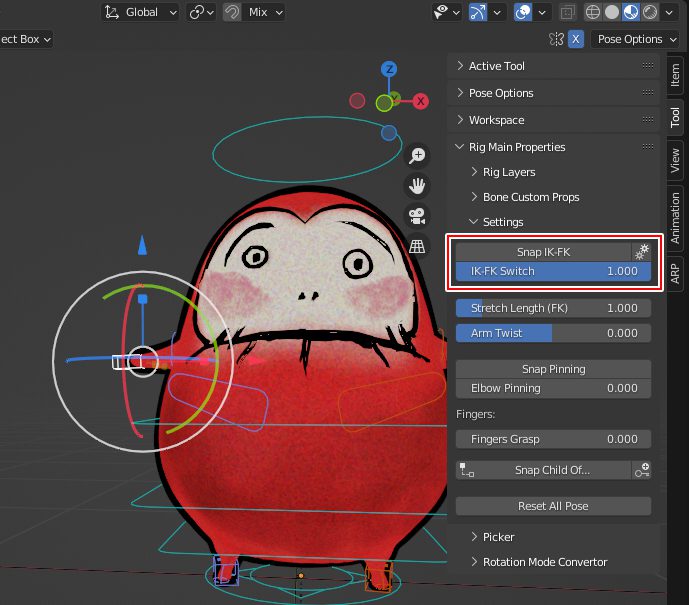This screenshot has width=689, height=605.
Task: Switch to the ARP sidebar tab
Action: 676,272
